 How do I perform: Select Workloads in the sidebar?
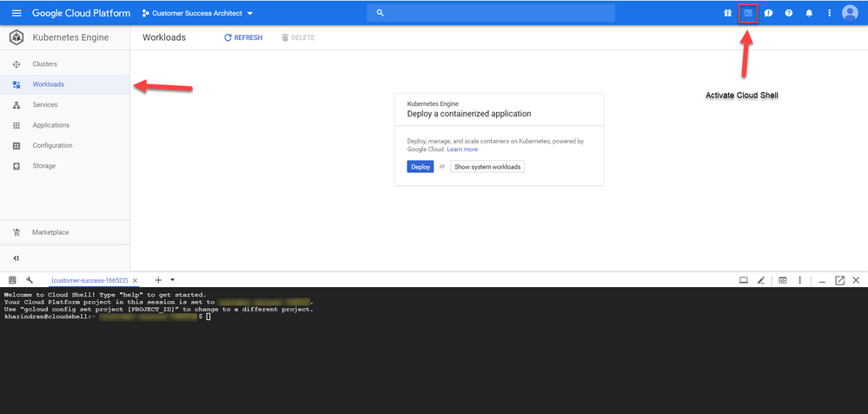pyautogui.click(x=65, y=84)
